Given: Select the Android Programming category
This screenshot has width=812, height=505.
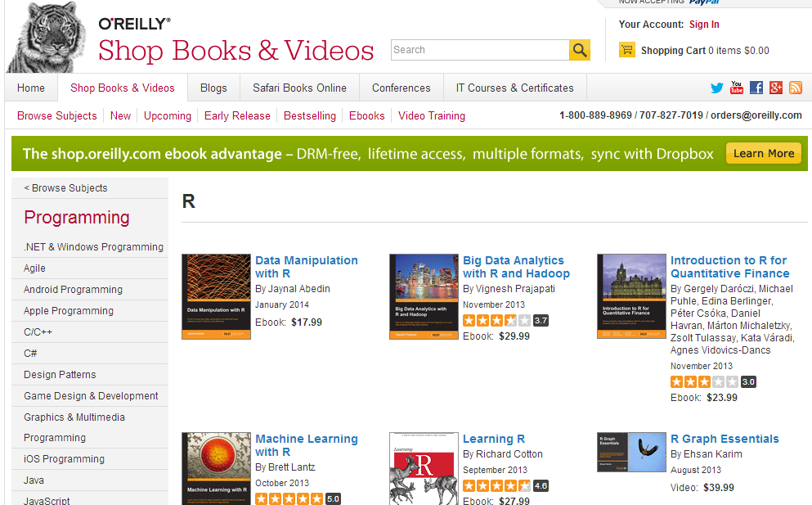Looking at the screenshot, I should tap(73, 289).
